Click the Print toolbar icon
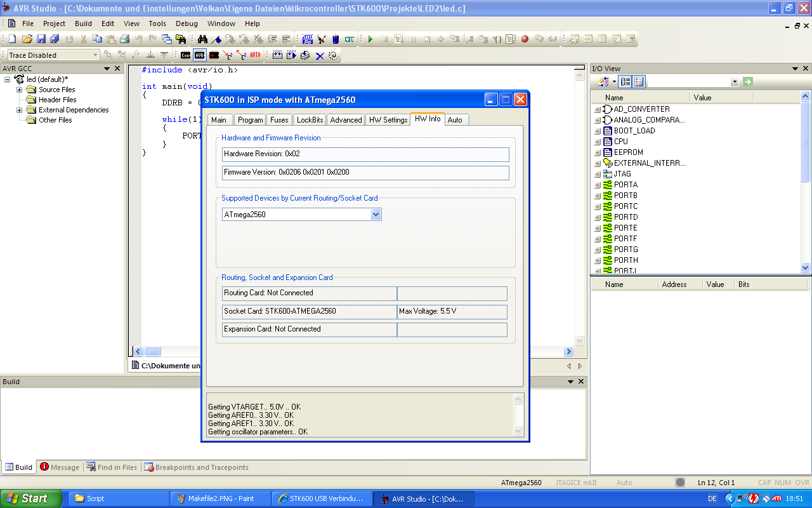 coord(124,39)
